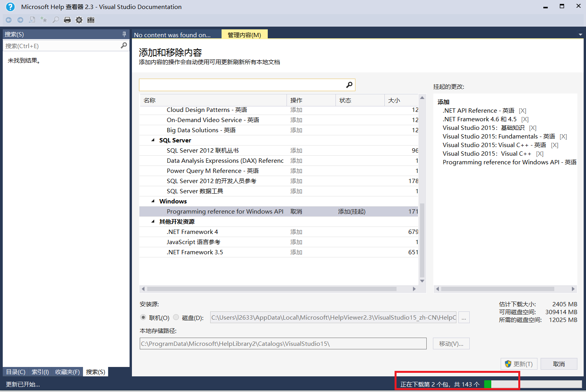Click the manage content books icon

[x=91, y=20]
